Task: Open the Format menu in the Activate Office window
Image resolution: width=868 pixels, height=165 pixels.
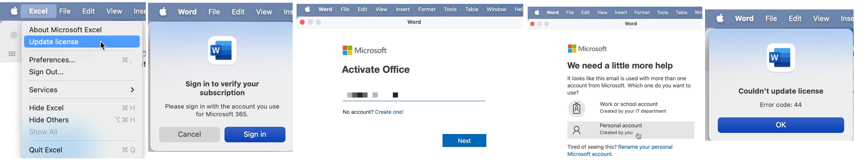Action: pos(427,9)
